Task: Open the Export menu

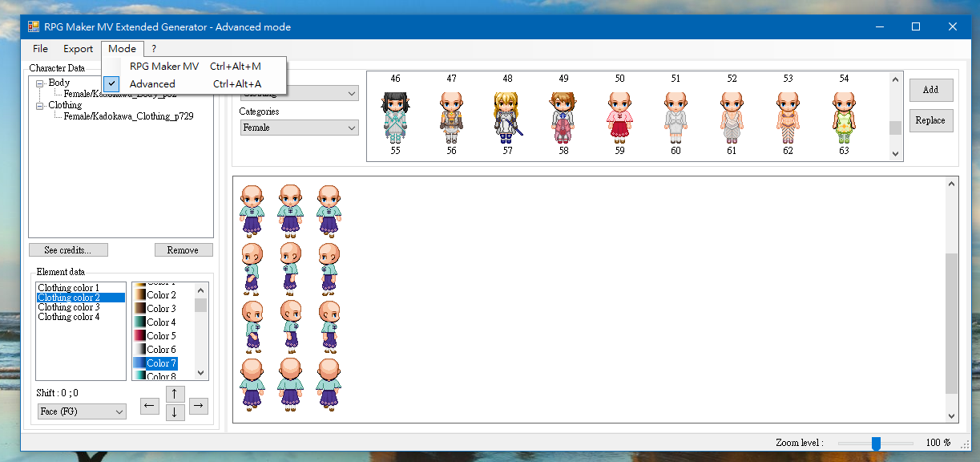Action: [x=79, y=49]
